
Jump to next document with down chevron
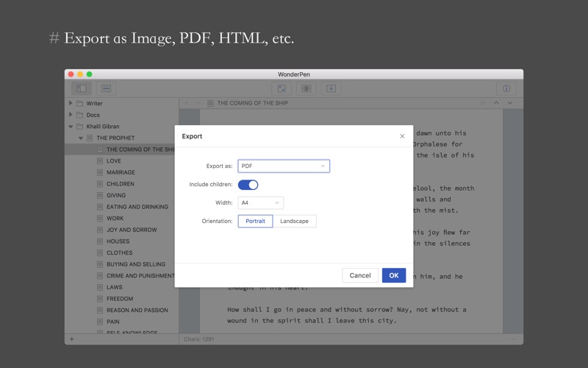(x=510, y=103)
